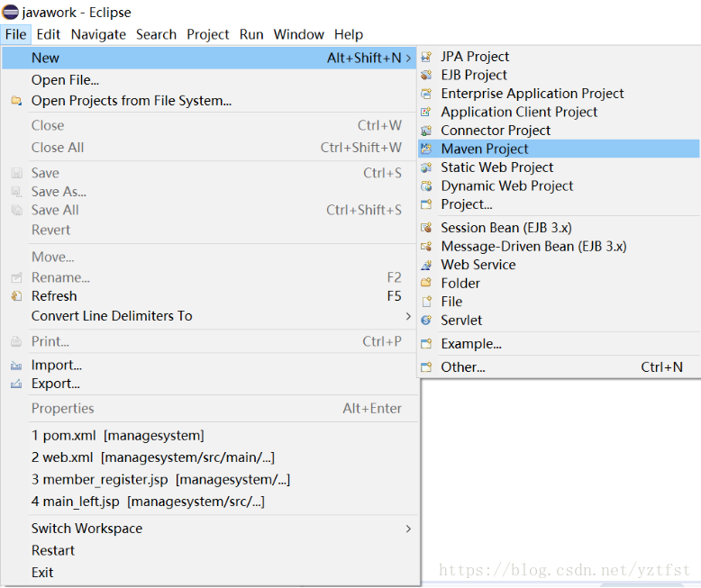Select Open Projects from File System...
The image size is (701, 588).
pos(209,101)
